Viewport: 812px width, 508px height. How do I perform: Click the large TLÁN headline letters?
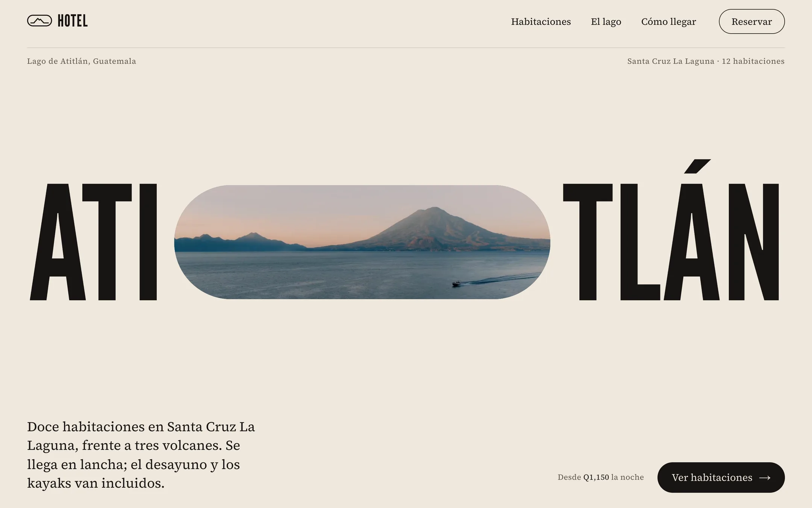tap(671, 230)
